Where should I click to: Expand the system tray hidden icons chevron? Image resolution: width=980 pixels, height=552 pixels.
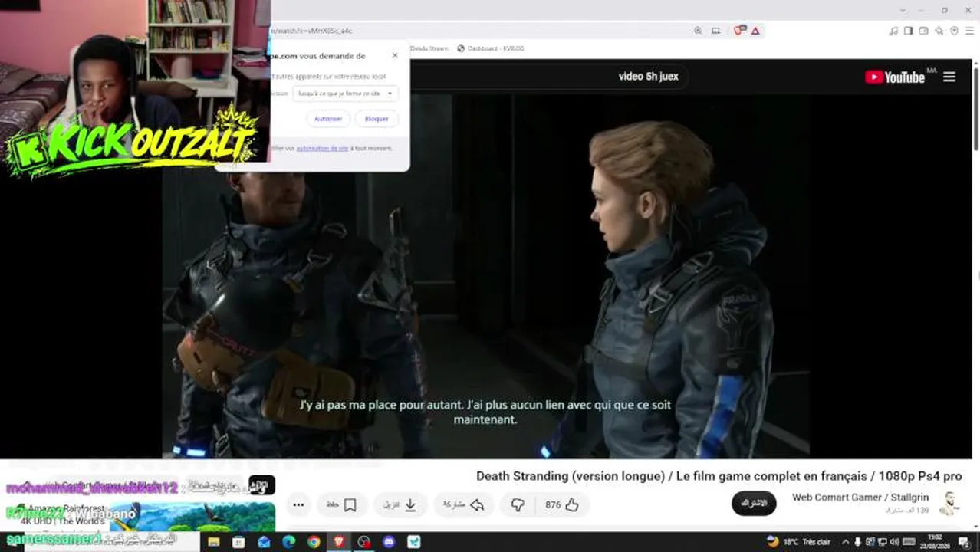tap(846, 542)
